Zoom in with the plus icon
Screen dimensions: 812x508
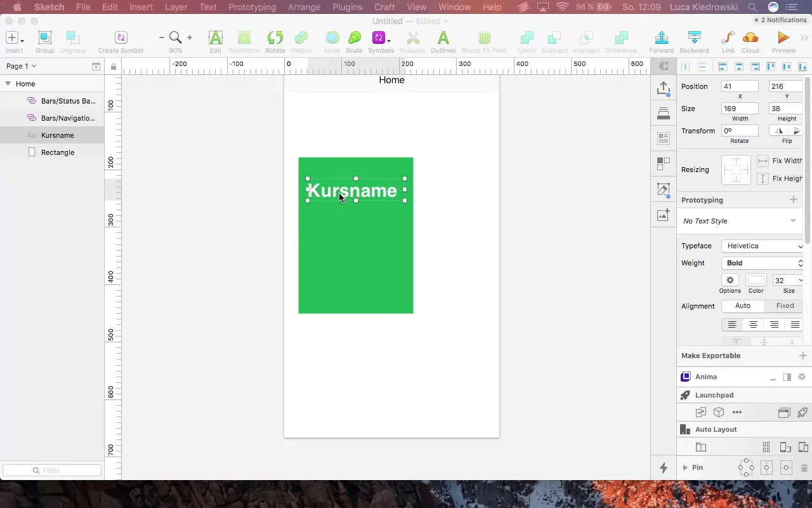click(x=189, y=37)
